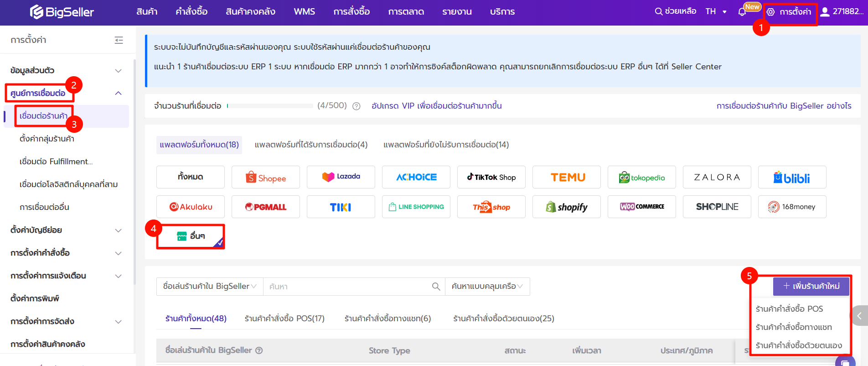Select the Lazada platform tile
The image size is (868, 366).
pyautogui.click(x=341, y=178)
